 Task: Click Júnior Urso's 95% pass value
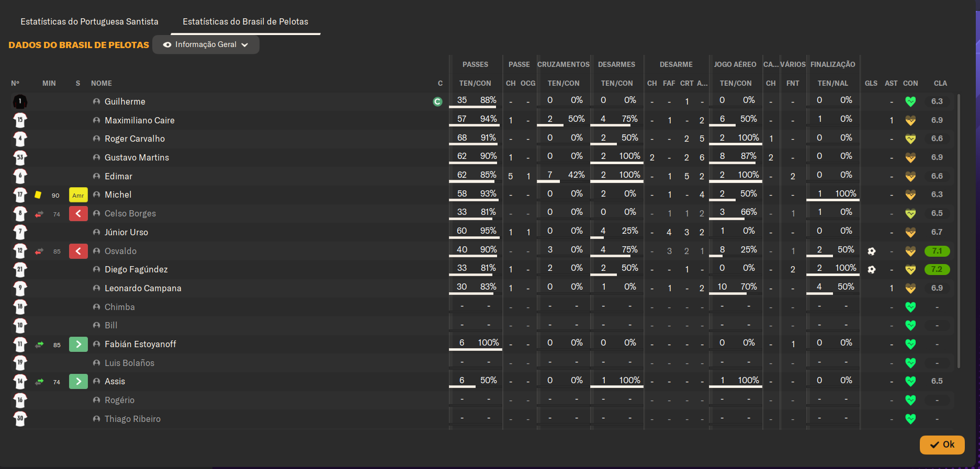(x=489, y=231)
